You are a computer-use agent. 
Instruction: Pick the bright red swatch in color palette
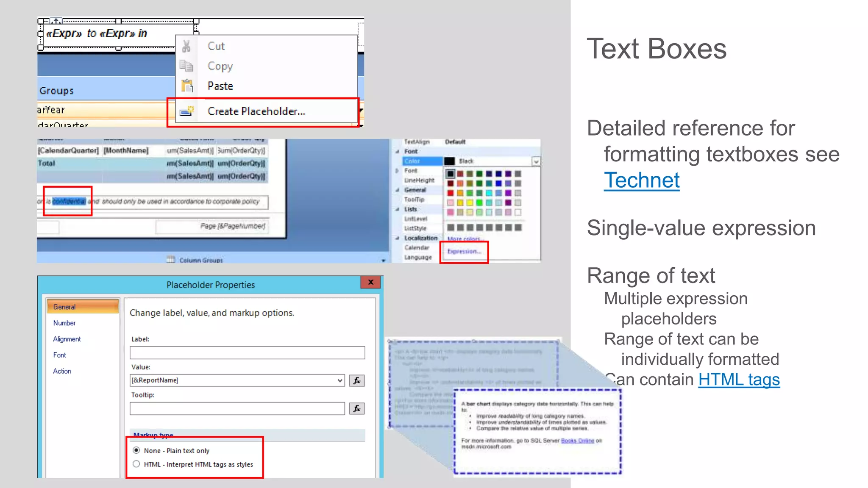point(451,193)
